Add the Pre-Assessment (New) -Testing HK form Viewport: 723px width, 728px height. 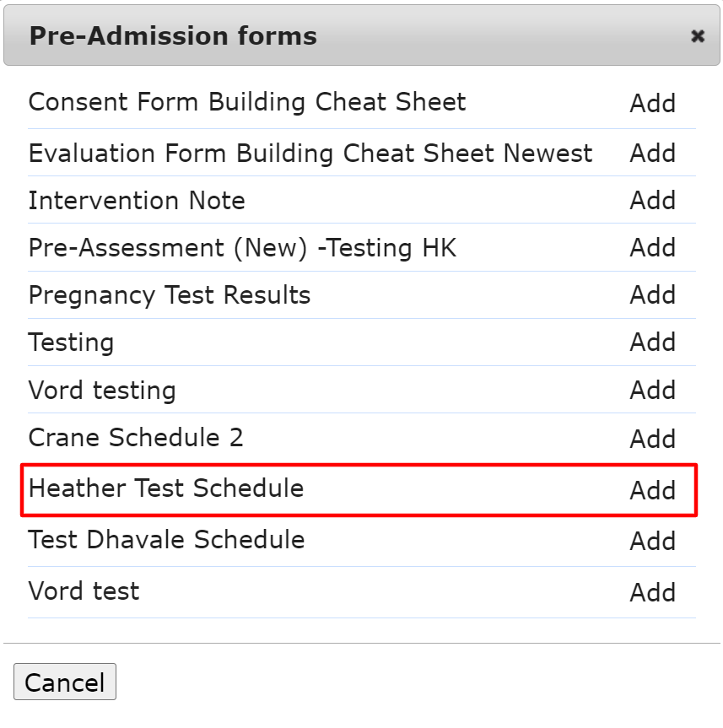pos(653,248)
